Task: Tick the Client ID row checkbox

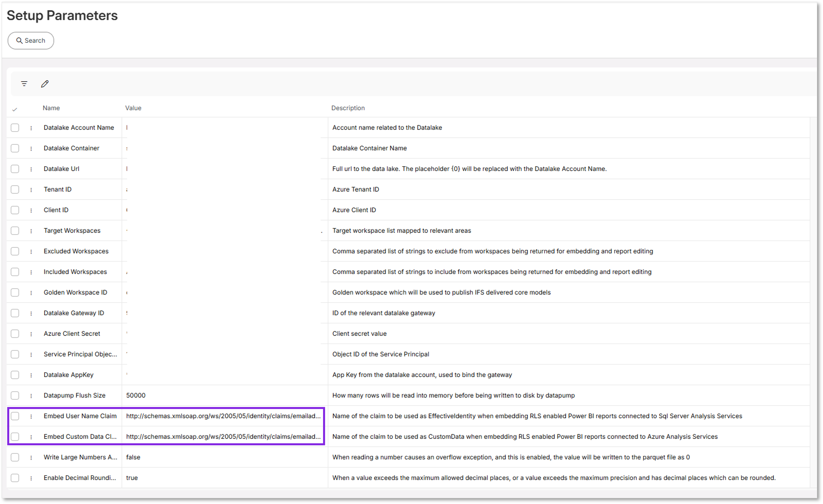Action: pos(15,210)
